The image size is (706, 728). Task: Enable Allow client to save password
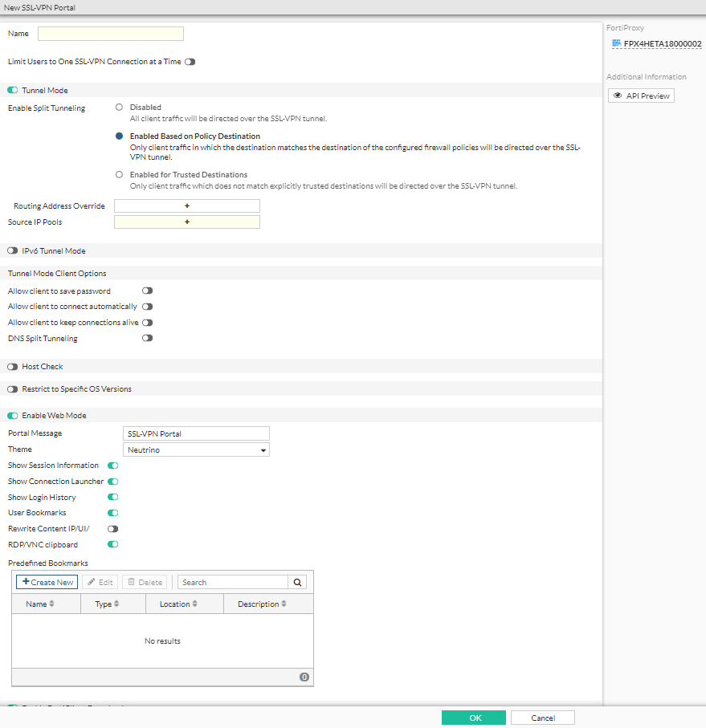pyautogui.click(x=147, y=291)
